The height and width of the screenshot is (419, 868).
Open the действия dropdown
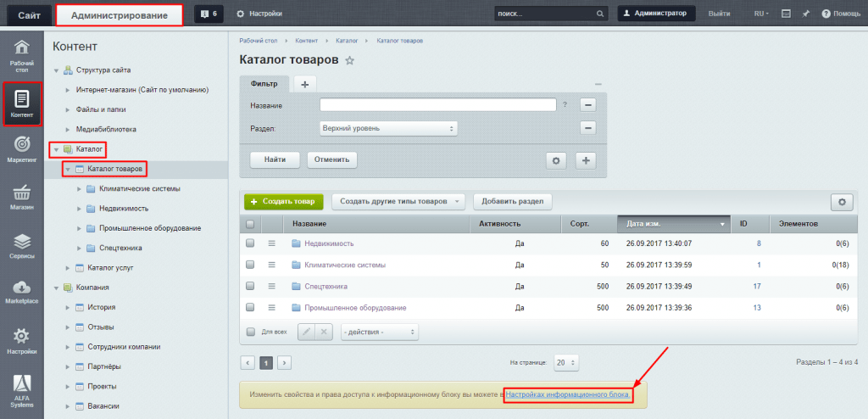380,332
